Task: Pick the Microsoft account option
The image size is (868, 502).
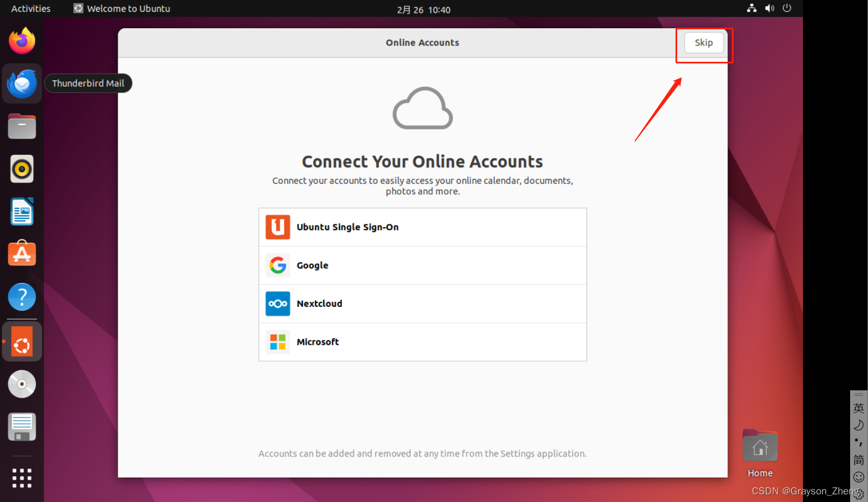Action: pos(422,342)
